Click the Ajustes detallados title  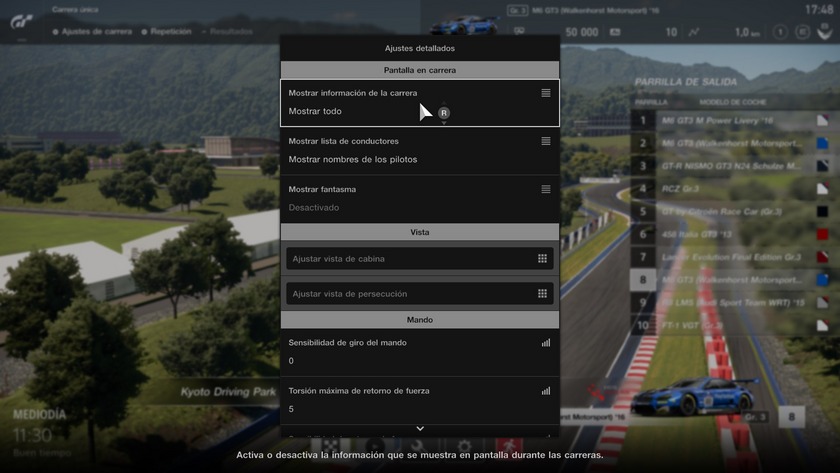pos(420,48)
